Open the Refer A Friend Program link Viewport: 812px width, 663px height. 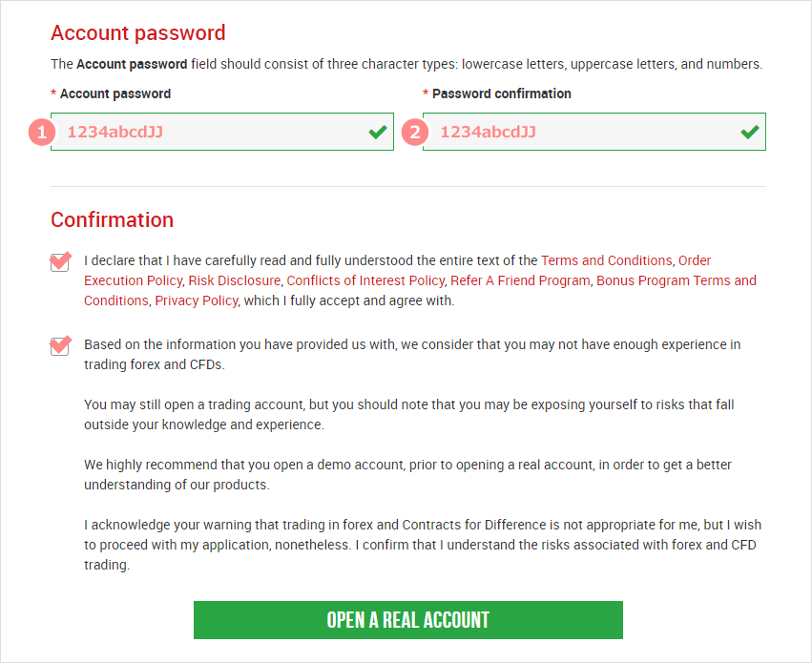(520, 280)
